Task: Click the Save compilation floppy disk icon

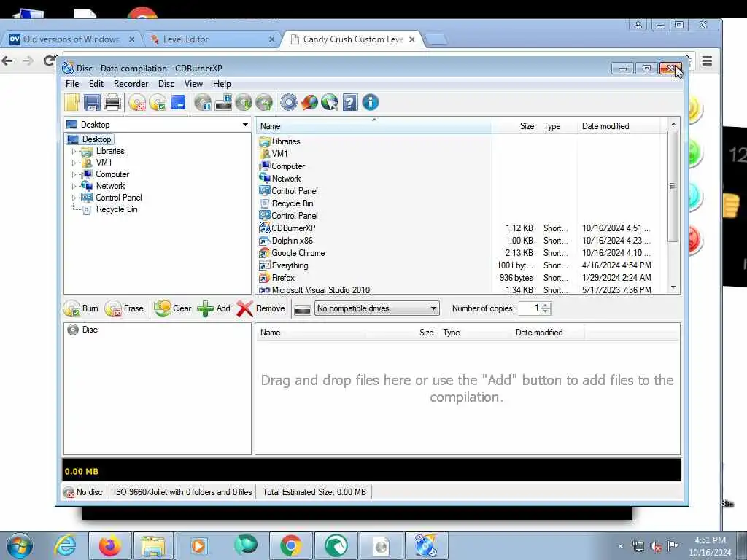Action: click(92, 102)
